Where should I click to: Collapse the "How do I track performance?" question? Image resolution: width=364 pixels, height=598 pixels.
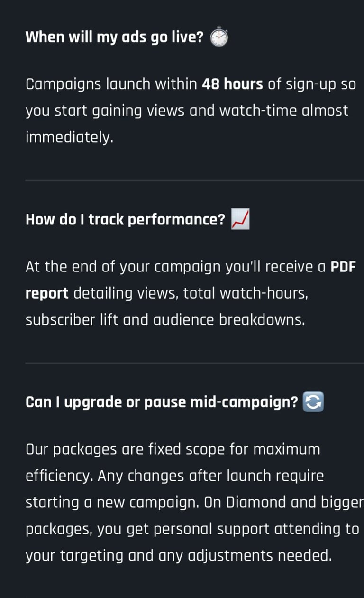(x=125, y=220)
